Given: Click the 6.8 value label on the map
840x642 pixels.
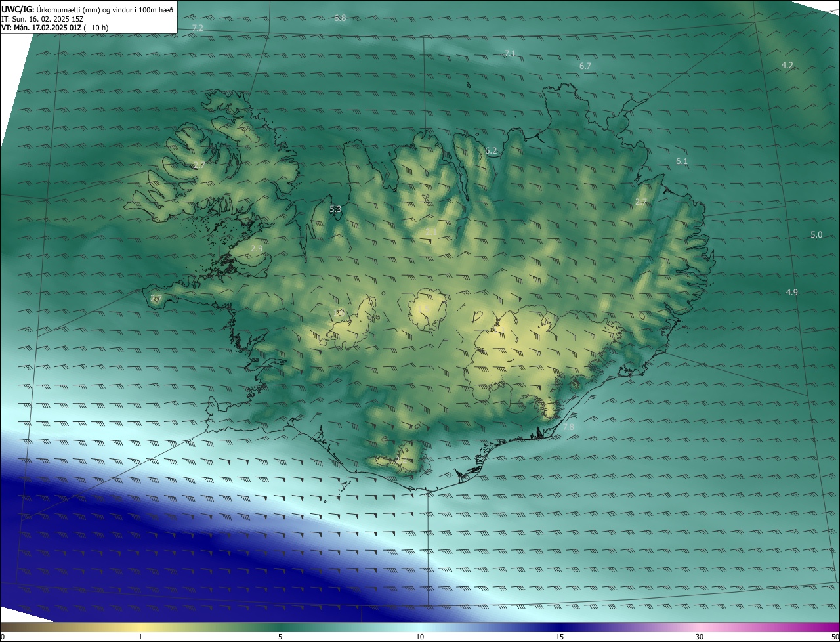Looking at the screenshot, I should 340,18.
